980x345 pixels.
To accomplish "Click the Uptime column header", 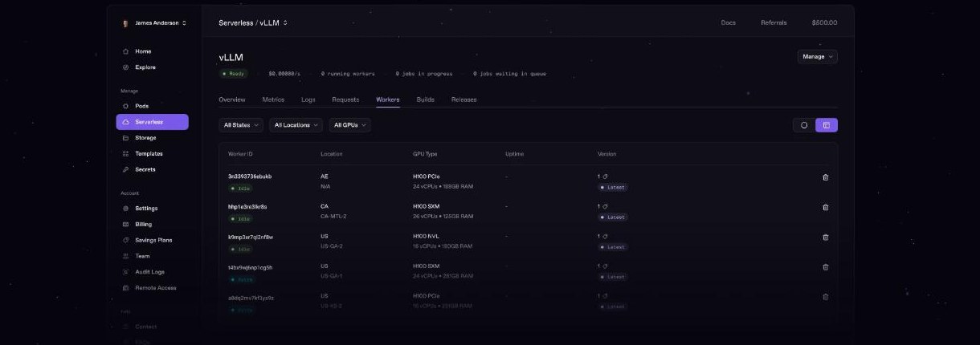I will pos(515,154).
